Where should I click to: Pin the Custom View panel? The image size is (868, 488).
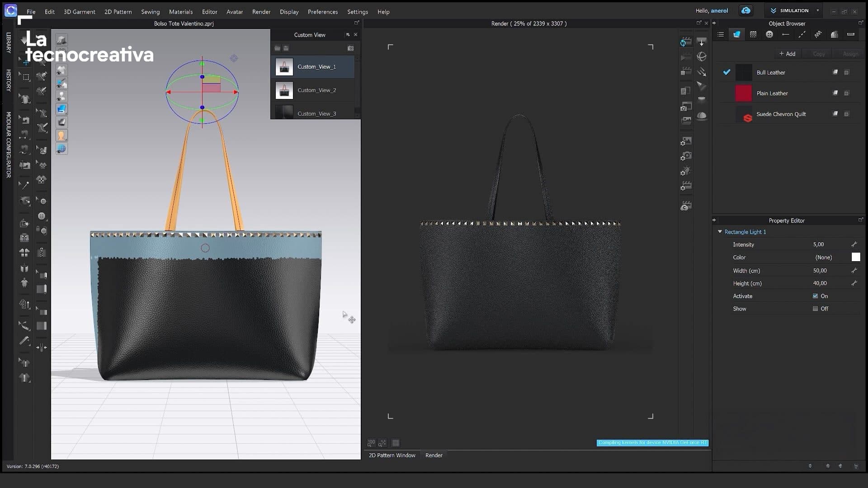(348, 35)
